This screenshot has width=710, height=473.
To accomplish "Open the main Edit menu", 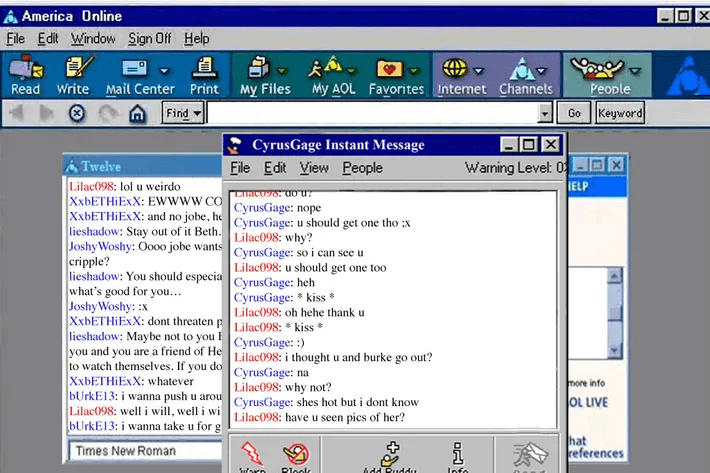I will [x=48, y=39].
